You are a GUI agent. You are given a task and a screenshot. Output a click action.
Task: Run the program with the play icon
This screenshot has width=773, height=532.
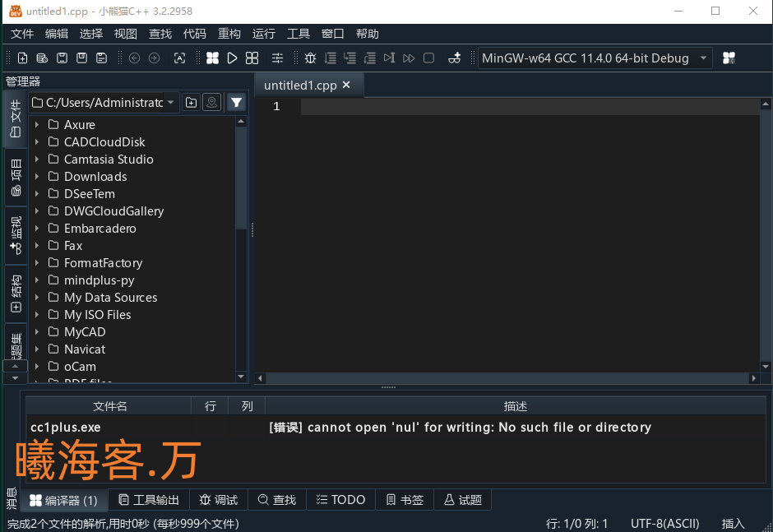[233, 58]
